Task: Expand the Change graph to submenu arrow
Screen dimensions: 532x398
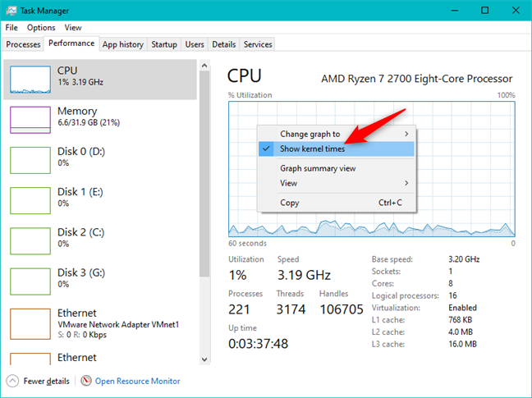Action: [x=406, y=134]
